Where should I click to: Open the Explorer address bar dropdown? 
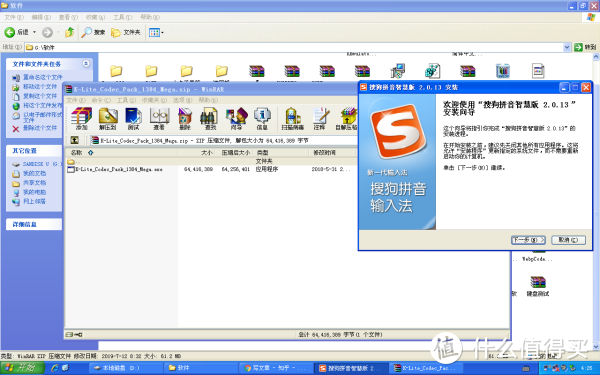[567, 47]
